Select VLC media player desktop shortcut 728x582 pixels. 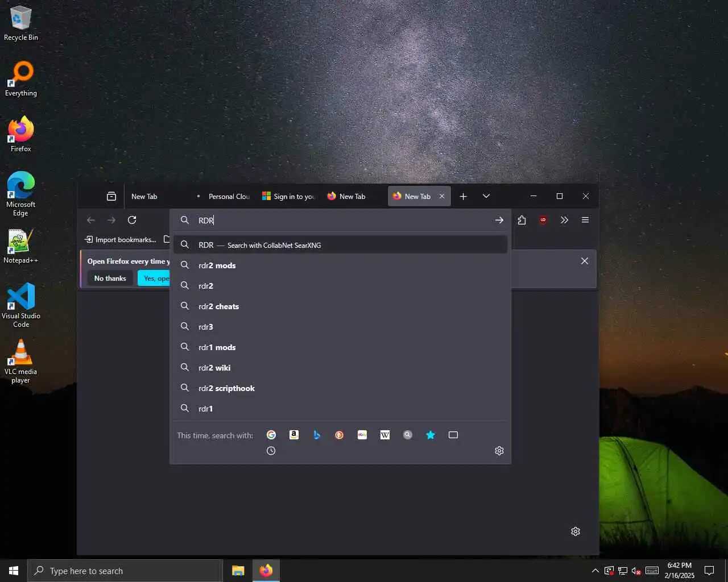pyautogui.click(x=21, y=361)
